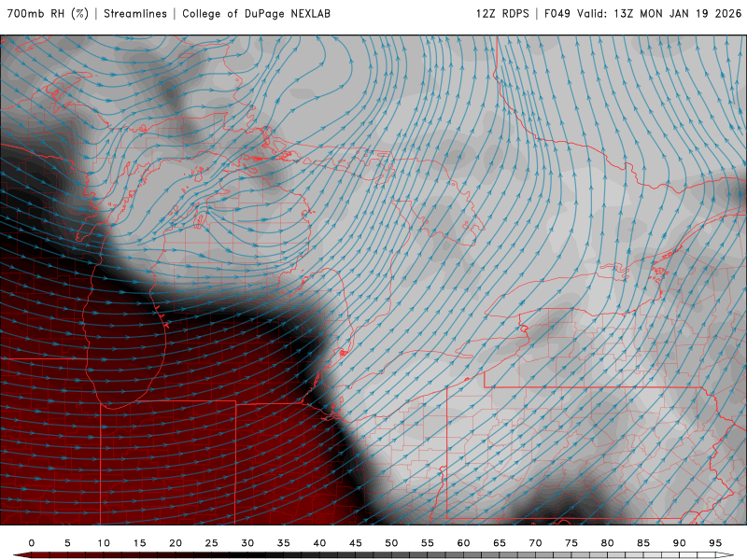Click the colorbar label '55'
This screenshot has height=560, width=747.
(428, 543)
